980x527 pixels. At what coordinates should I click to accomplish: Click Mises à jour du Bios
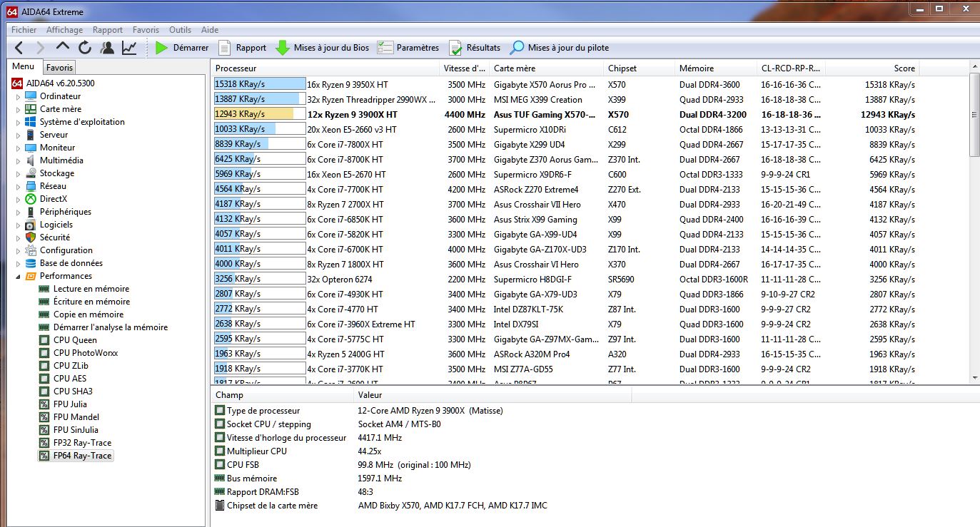pyautogui.click(x=322, y=48)
